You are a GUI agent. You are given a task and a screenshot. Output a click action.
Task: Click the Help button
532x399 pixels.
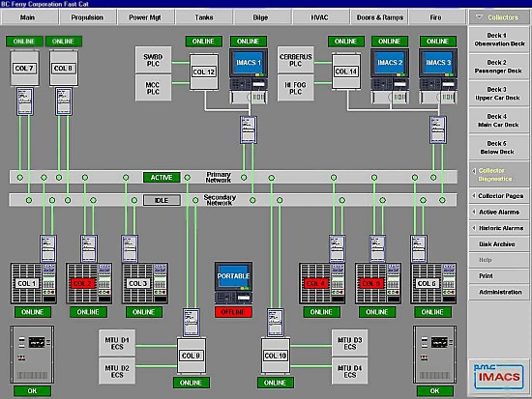(x=499, y=260)
